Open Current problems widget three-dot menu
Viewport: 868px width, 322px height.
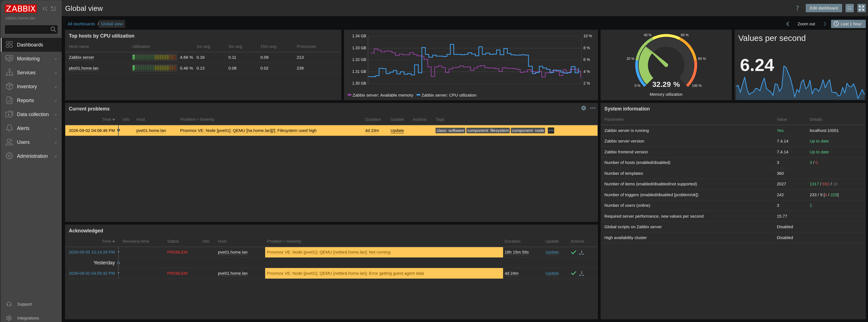[593, 108]
